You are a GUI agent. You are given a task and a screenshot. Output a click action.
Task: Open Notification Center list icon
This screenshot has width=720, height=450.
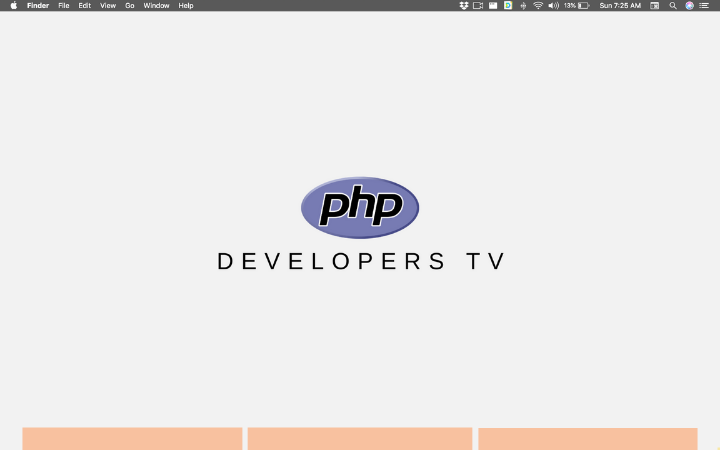(x=704, y=6)
